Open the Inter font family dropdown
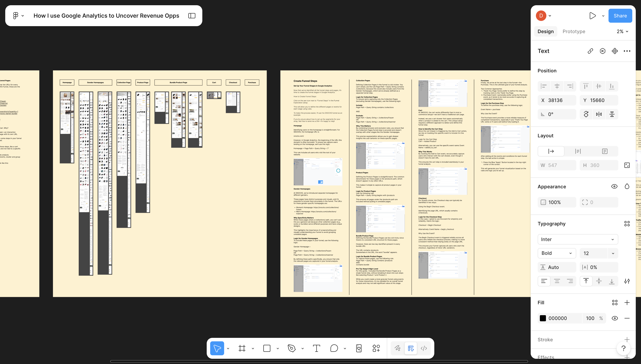Viewport: 641px width, 364px height. (x=578, y=240)
